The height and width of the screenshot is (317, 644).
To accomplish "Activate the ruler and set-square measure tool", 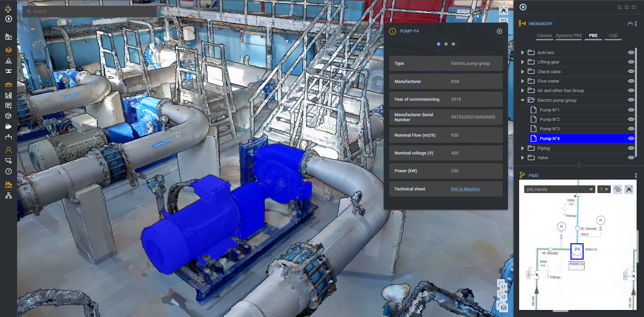I will pos(8,95).
